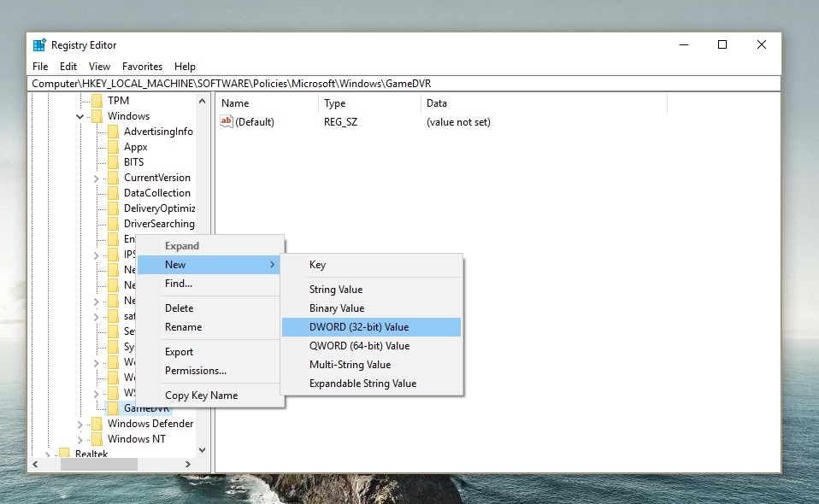Click tree horizontal scroll left arrow
The height and width of the screenshot is (504, 819).
click(x=35, y=464)
